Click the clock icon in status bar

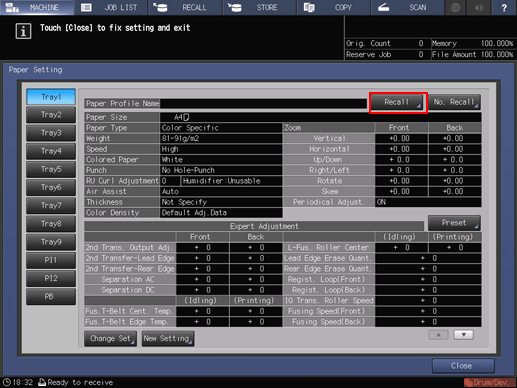coord(7,382)
